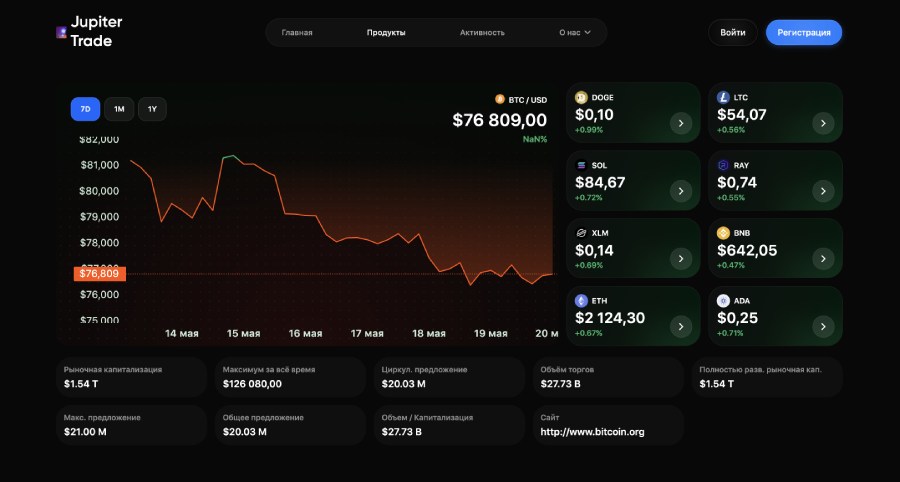This screenshot has width=900, height=482.
Task: Click the Полностью разв. рыночная кап. card
Action: tap(767, 377)
